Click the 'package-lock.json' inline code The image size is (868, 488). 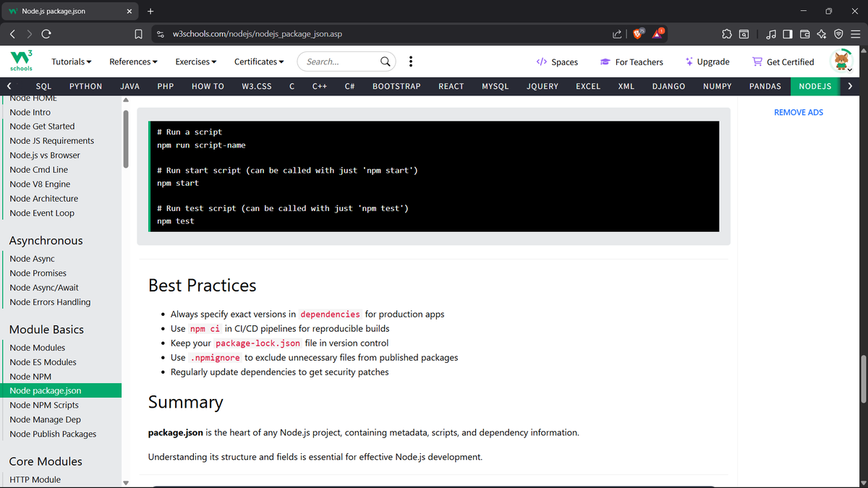(258, 343)
